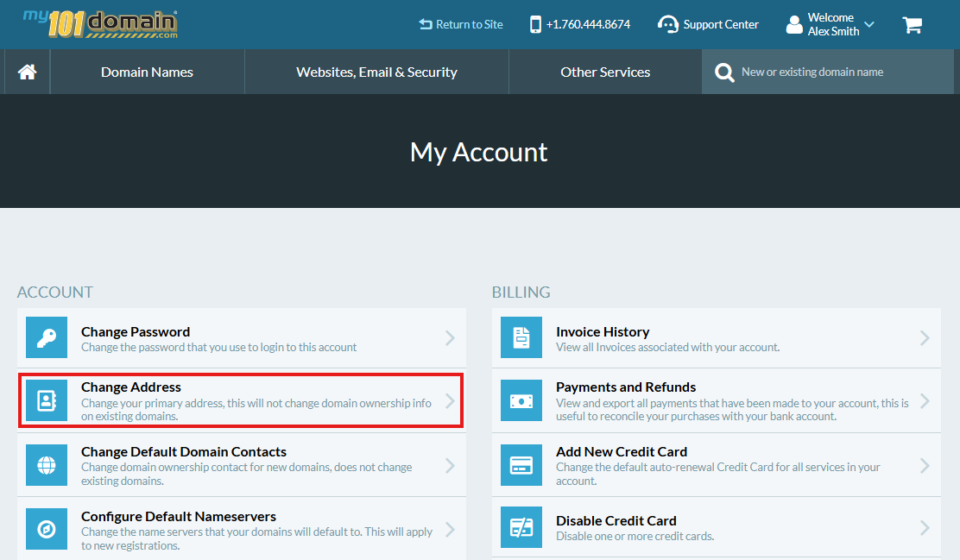Click the globe icon for Default Domain Contacts

[47, 465]
